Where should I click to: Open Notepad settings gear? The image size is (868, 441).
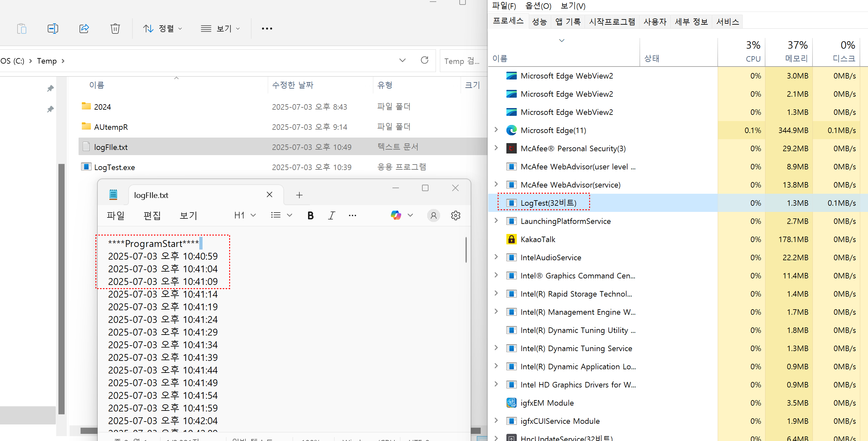(x=455, y=215)
